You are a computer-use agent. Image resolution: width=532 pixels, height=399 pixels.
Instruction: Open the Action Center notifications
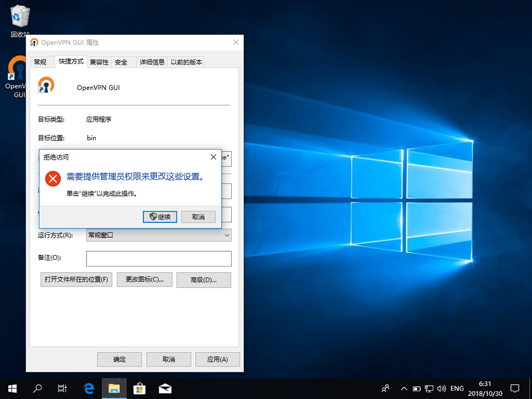(x=515, y=388)
